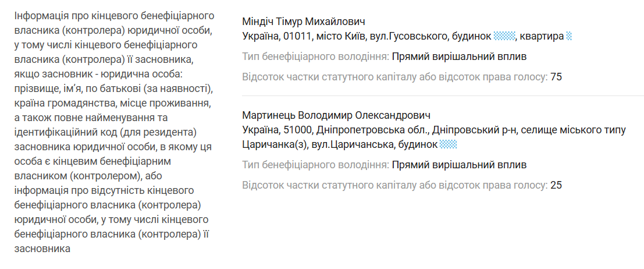Click Прямий вирішальний вплив under Міндіч

[459, 57]
